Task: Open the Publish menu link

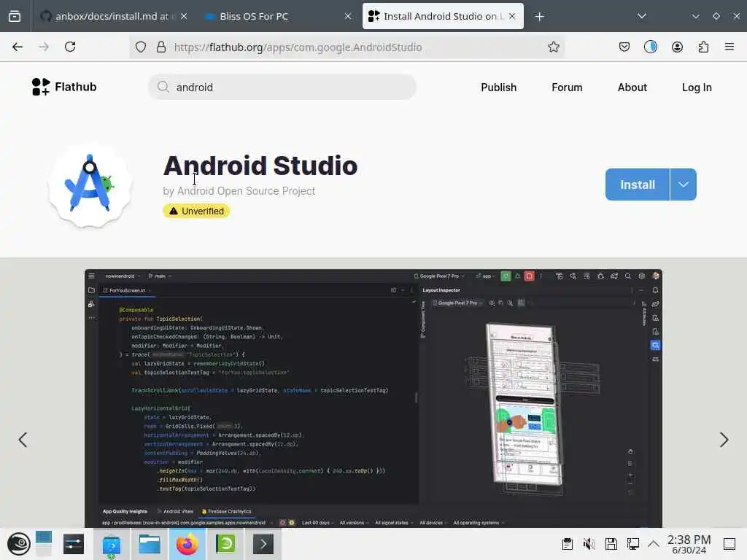Action: pos(498,87)
